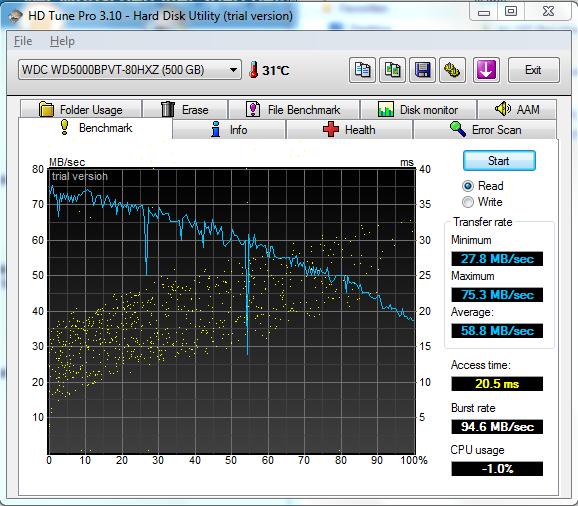Open the File Benchmark tab
578x506 pixels.
293,109
